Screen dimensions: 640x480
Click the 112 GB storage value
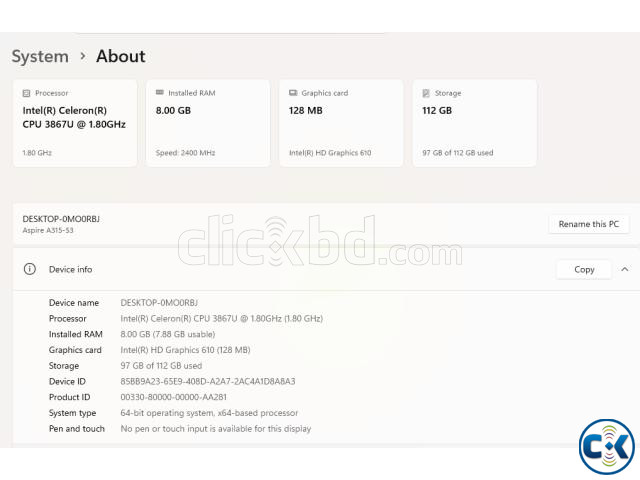pyautogui.click(x=437, y=111)
